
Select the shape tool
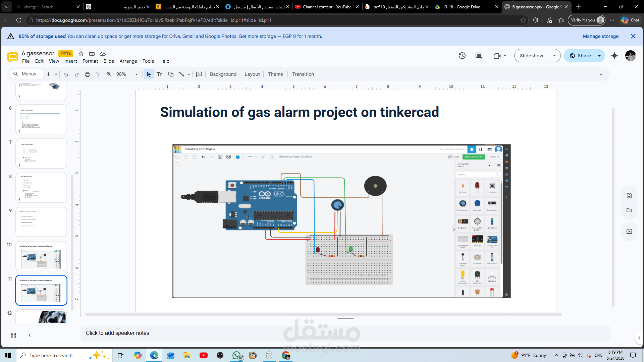click(171, 74)
